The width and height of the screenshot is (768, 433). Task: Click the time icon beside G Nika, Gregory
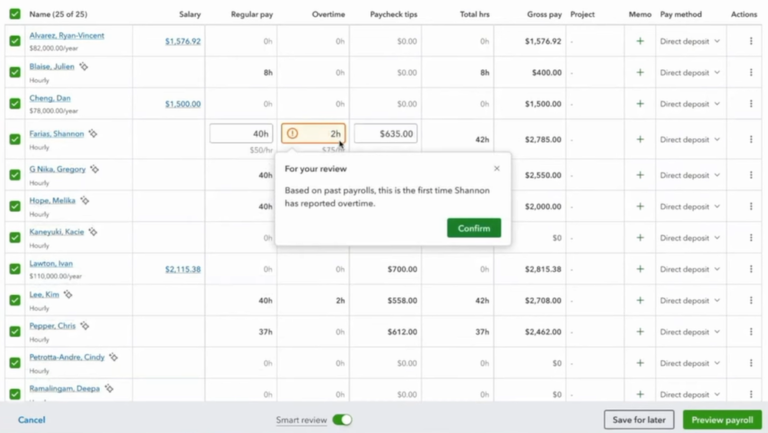(94, 169)
